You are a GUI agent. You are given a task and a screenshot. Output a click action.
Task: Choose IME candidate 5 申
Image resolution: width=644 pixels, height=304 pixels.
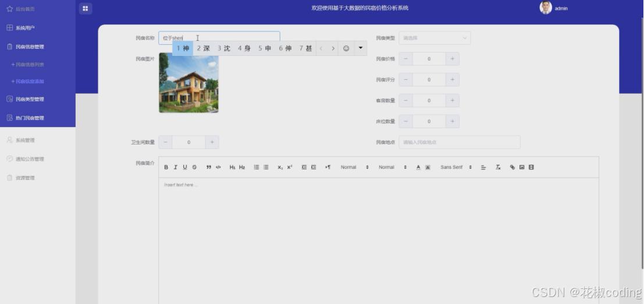point(265,48)
